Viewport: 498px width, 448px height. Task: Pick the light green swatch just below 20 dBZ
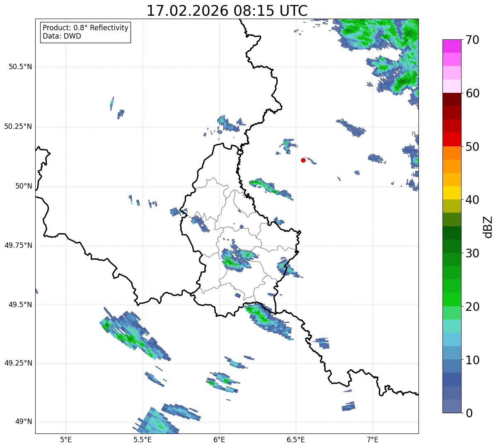452,313
